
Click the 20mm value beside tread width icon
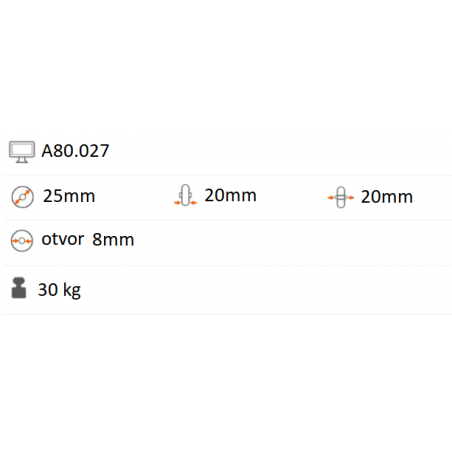pyautogui.click(x=230, y=195)
